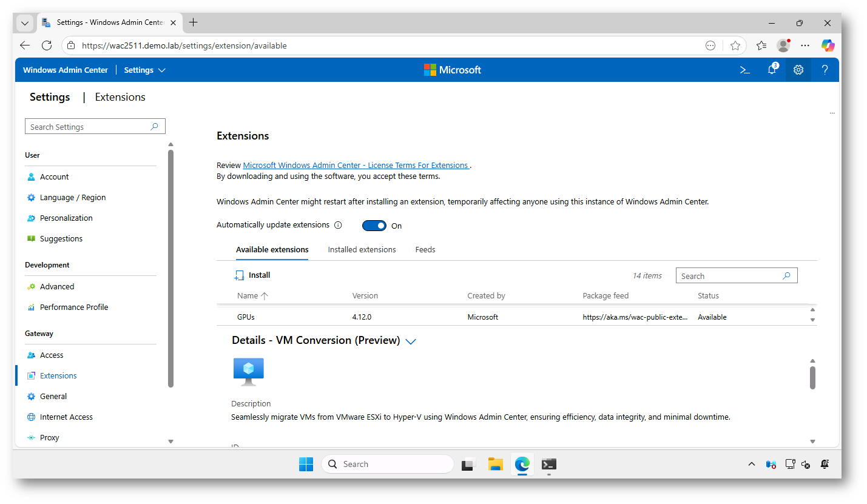The height and width of the screenshot is (504, 867).
Task: Open the PowerShell console icon in header
Action: [745, 70]
